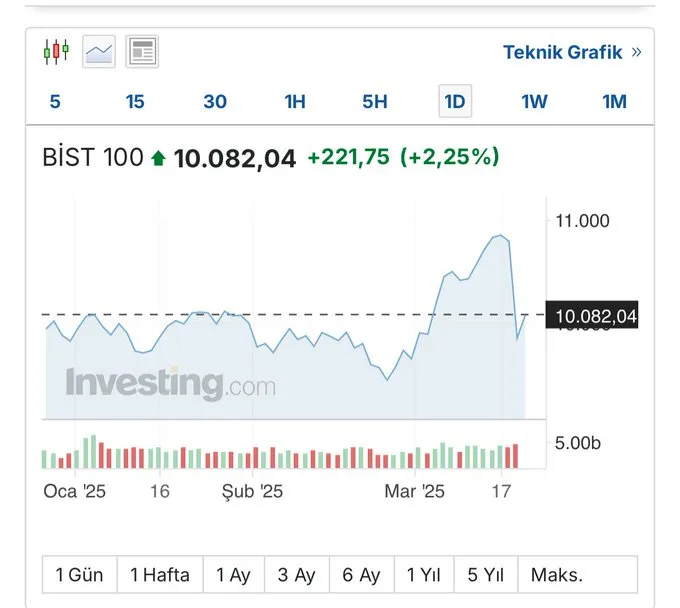Expand the Teknik Grafik double-chevron arrow

click(637, 52)
